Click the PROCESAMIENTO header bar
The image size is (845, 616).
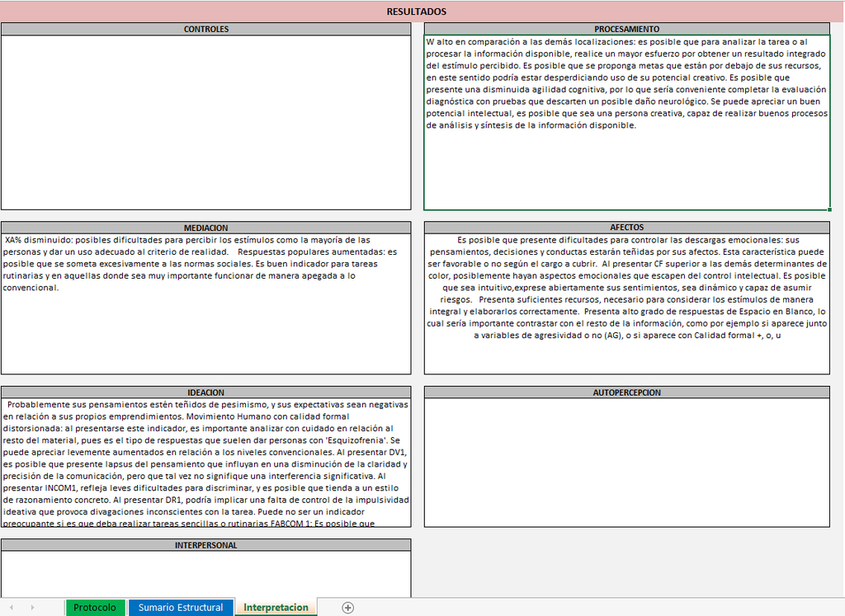[x=627, y=28]
